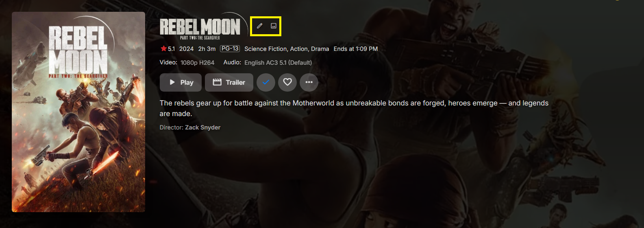Play Rebel Moon Part Two
Screen dimensions: 644x228
click(x=181, y=82)
